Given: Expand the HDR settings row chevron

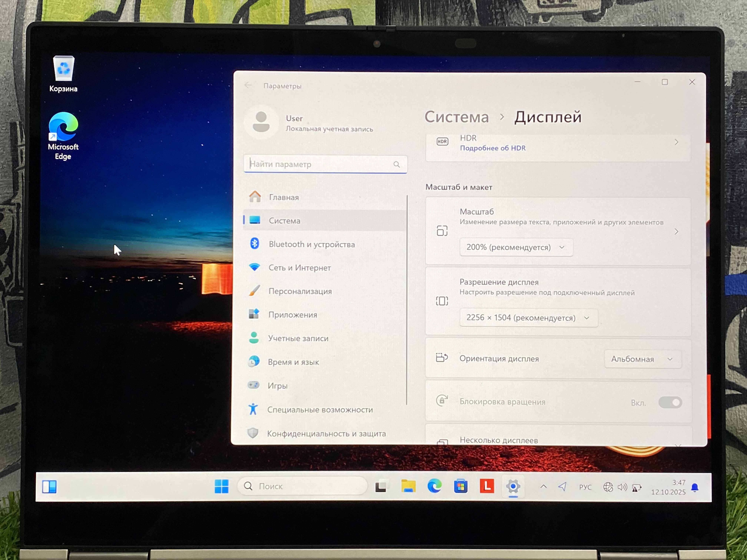Looking at the screenshot, I should coord(676,142).
